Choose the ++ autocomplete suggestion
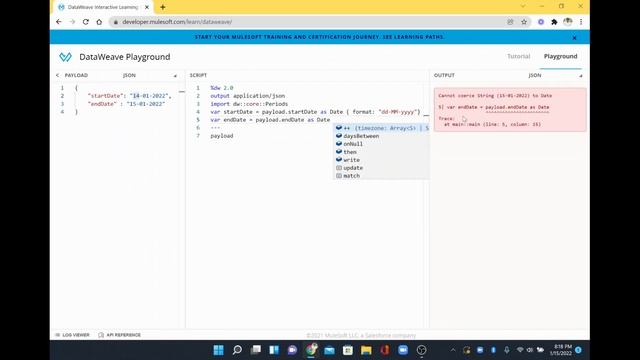The image size is (640, 360). coord(382,128)
